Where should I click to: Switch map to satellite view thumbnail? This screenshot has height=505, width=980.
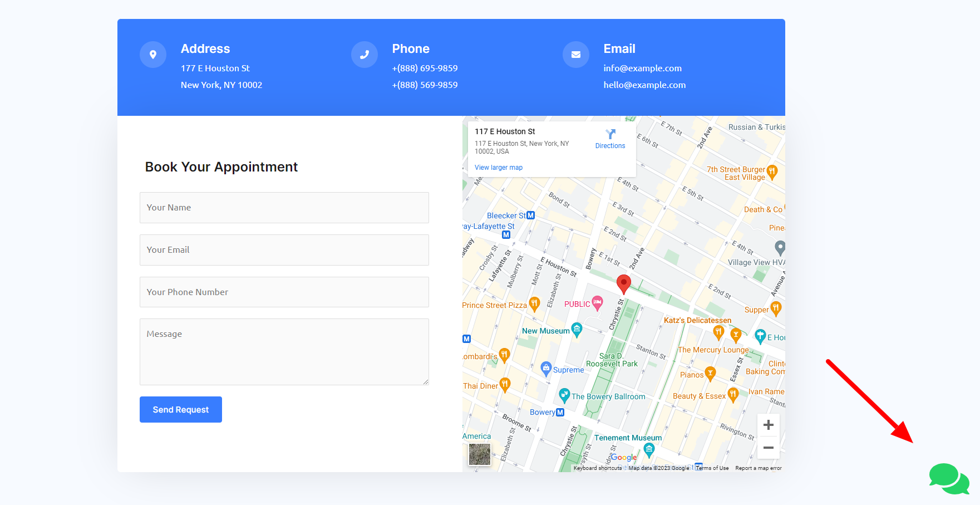click(480, 454)
